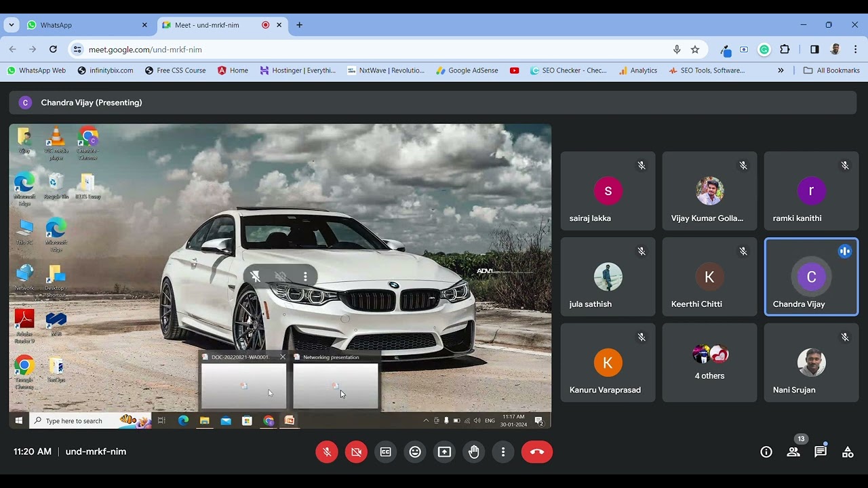Open microphone permission icon in address bar
Screen dimensions: 868x488
(x=677, y=49)
